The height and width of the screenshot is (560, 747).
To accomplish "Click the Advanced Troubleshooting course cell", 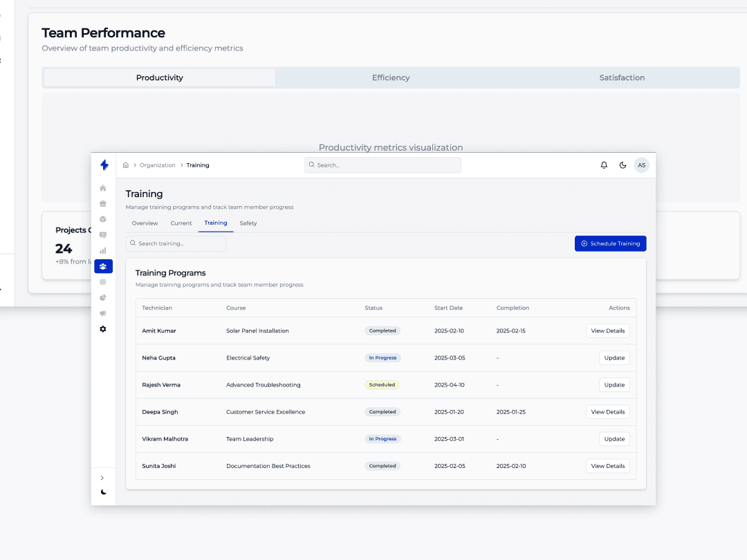I will (x=263, y=385).
